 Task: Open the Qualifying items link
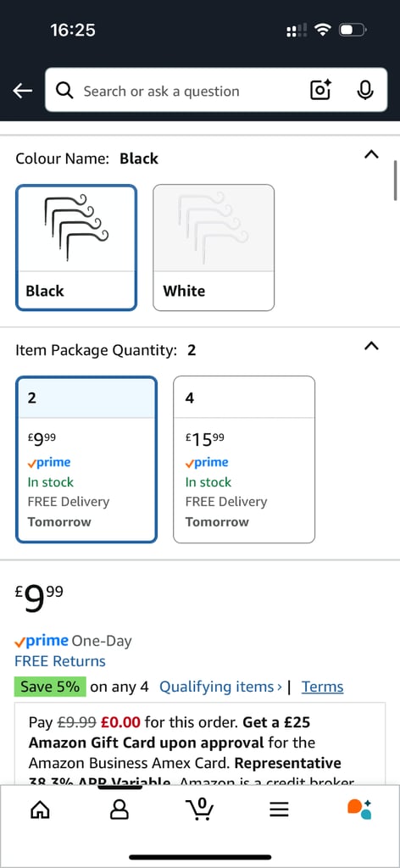(220, 687)
